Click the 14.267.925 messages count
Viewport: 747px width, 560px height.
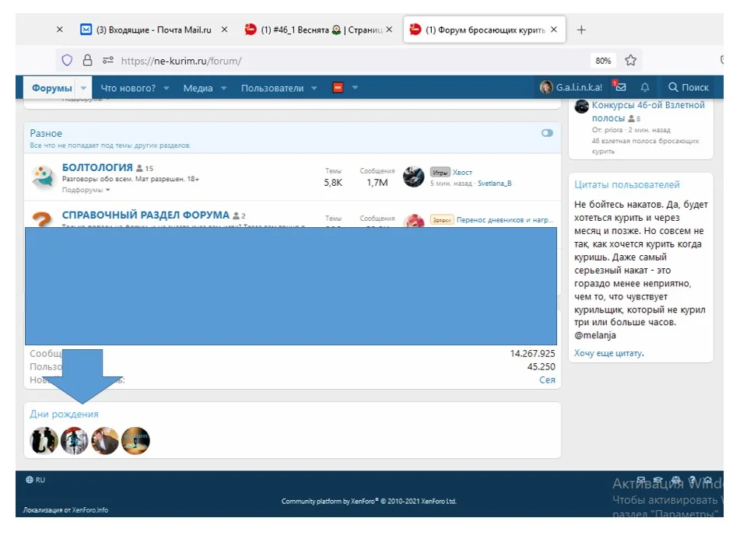tap(532, 353)
